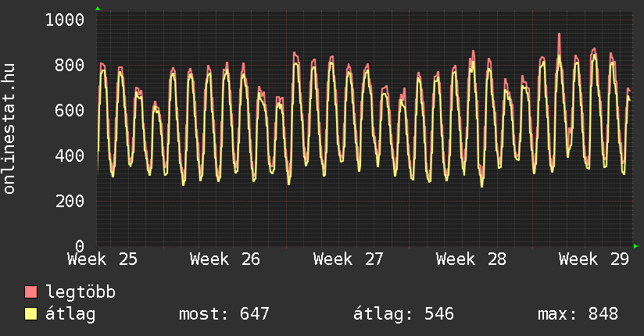Click the 1000 y-axis value
This screenshot has width=644, height=336.
[x=65, y=20]
